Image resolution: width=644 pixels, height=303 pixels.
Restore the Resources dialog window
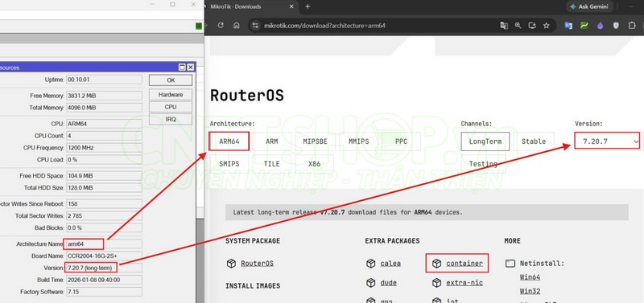(x=182, y=68)
